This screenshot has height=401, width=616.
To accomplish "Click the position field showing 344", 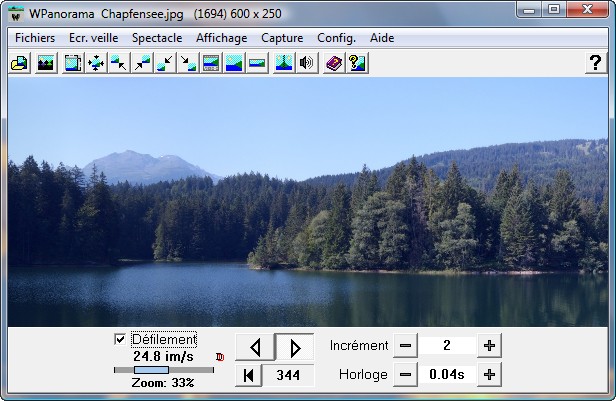I will click(x=288, y=375).
